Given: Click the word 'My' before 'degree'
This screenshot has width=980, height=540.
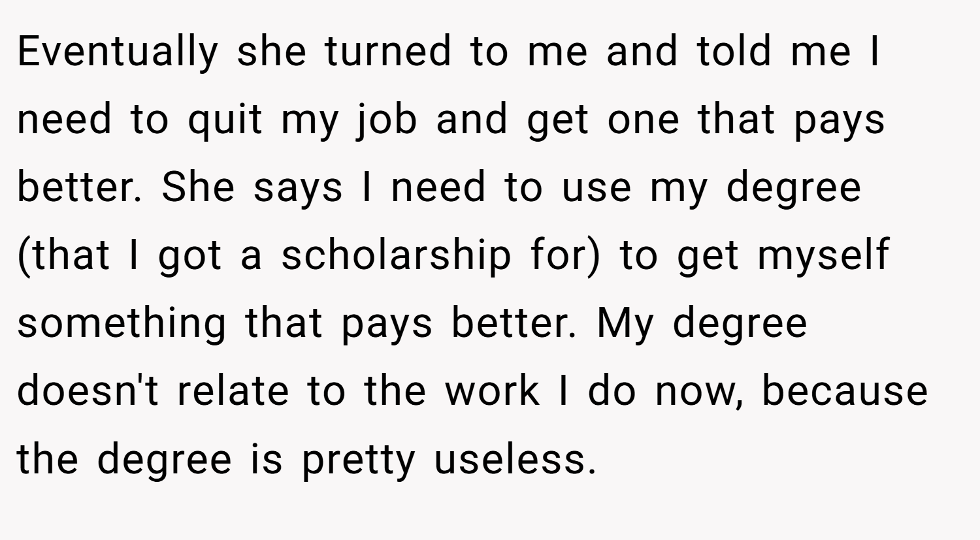Looking at the screenshot, I should pyautogui.click(x=624, y=324).
